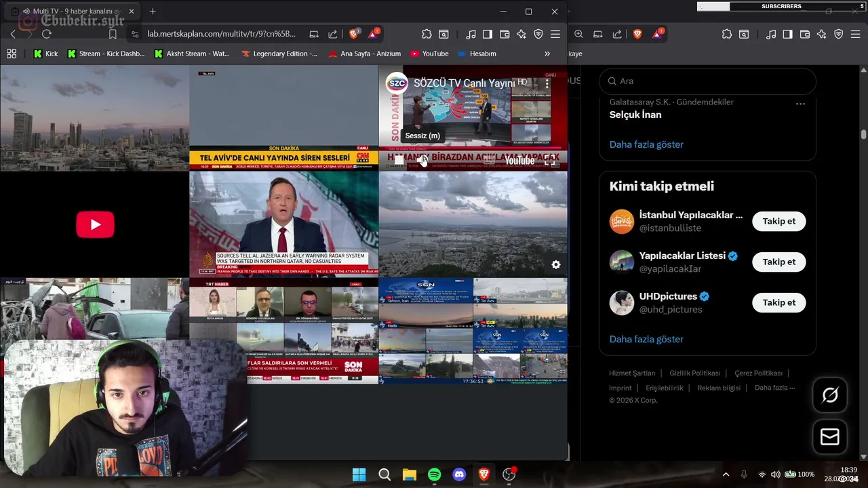868x488 pixels.
Task: Open Gizlilik Politikası footer link
Action: (x=694, y=373)
